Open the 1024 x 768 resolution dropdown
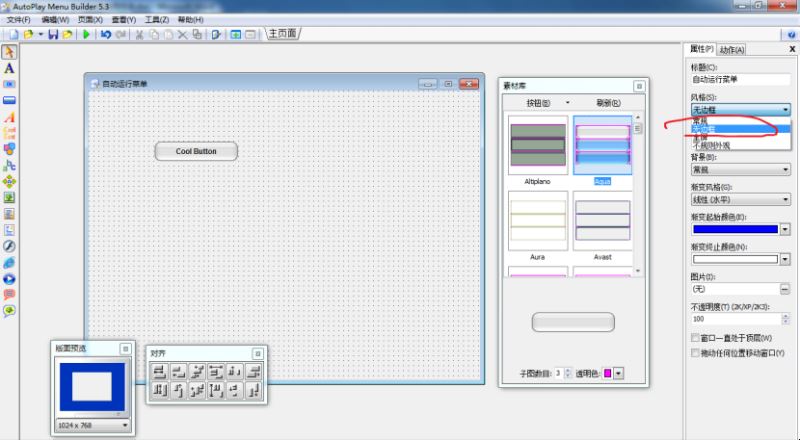 pyautogui.click(x=93, y=425)
